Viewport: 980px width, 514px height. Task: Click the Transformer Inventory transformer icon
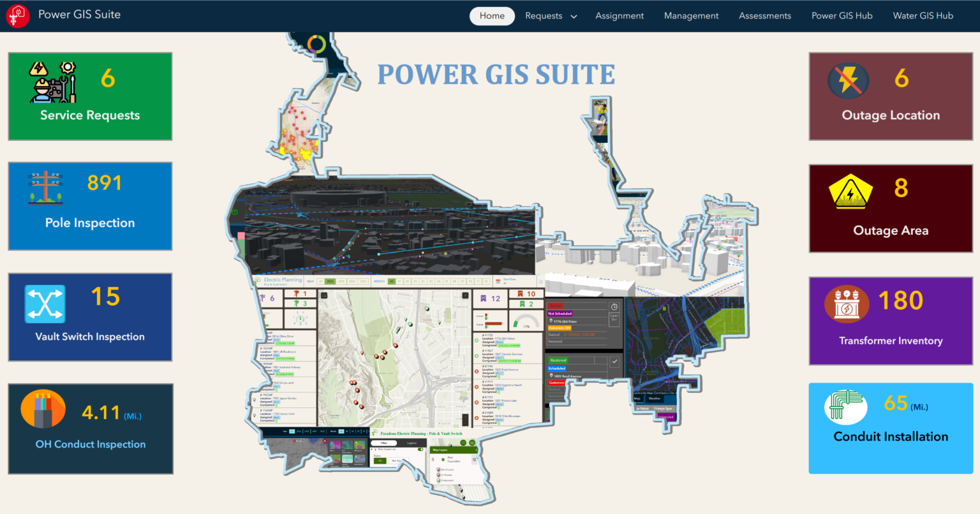point(847,304)
